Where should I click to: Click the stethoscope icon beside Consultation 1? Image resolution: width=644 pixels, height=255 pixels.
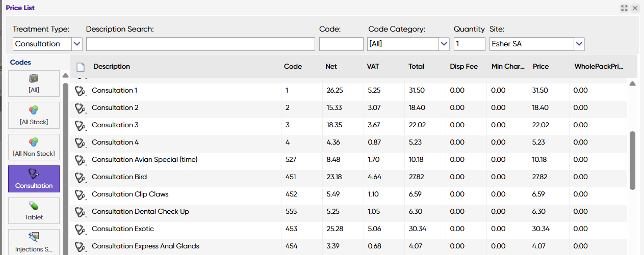[x=80, y=91]
